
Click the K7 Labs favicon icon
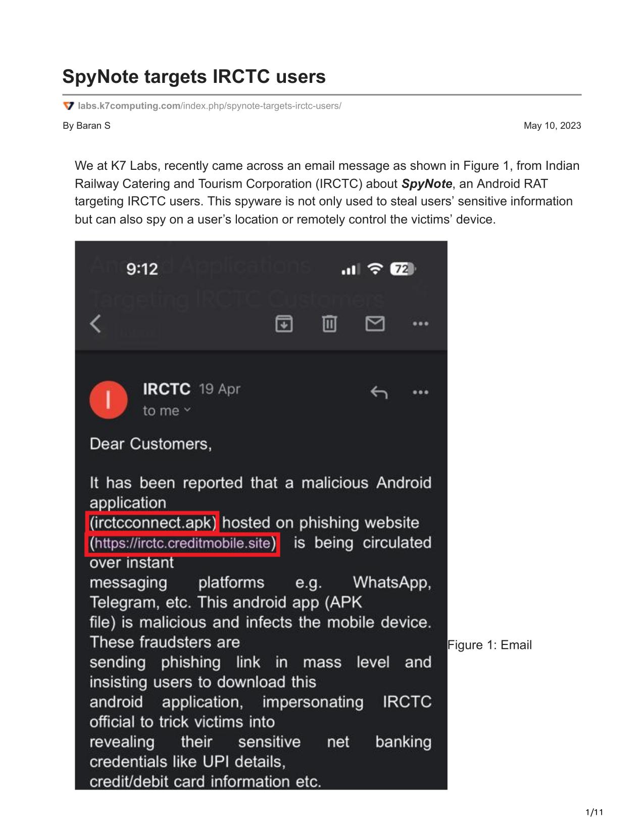point(68,106)
